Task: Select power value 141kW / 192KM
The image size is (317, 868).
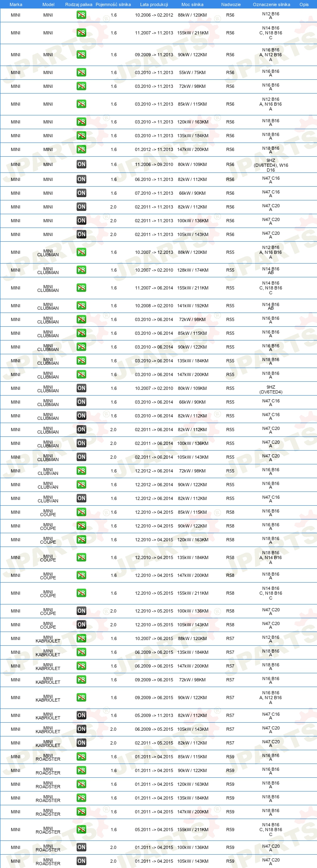Action: pyautogui.click(x=193, y=306)
